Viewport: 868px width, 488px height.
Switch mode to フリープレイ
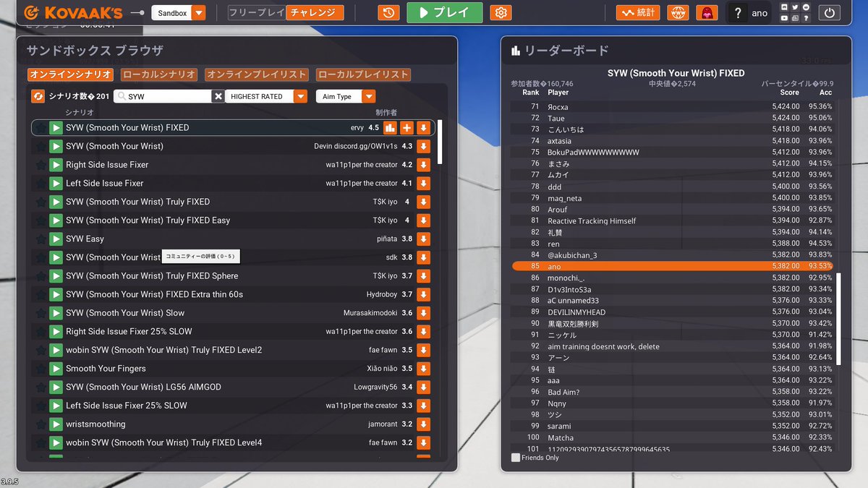click(x=258, y=12)
